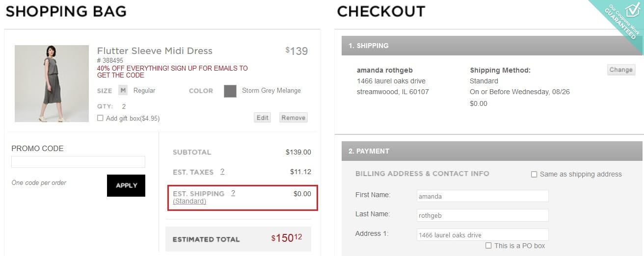The height and width of the screenshot is (256, 644).
Task: Focus the Promo Code input field
Action: click(78, 162)
